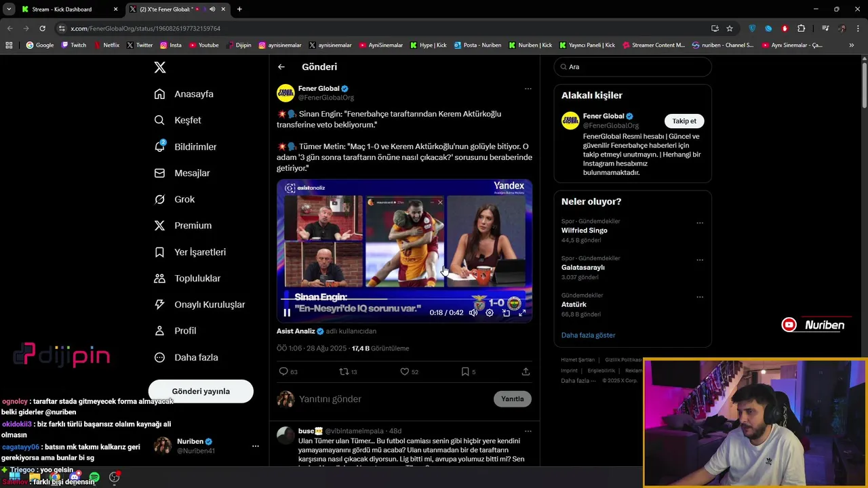Click install app icon in address bar
The width and height of the screenshot is (868, 488).
click(715, 28)
